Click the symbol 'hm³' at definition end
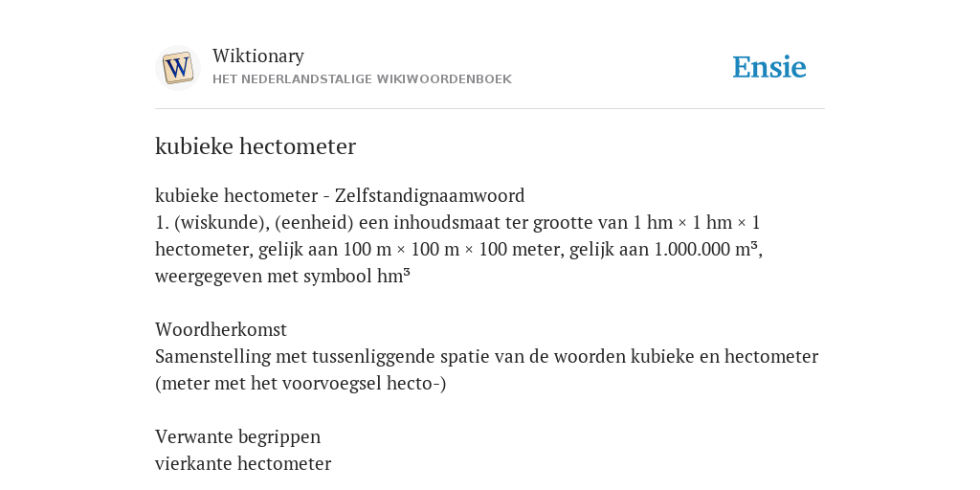This screenshot has width=980, height=490. point(393,277)
